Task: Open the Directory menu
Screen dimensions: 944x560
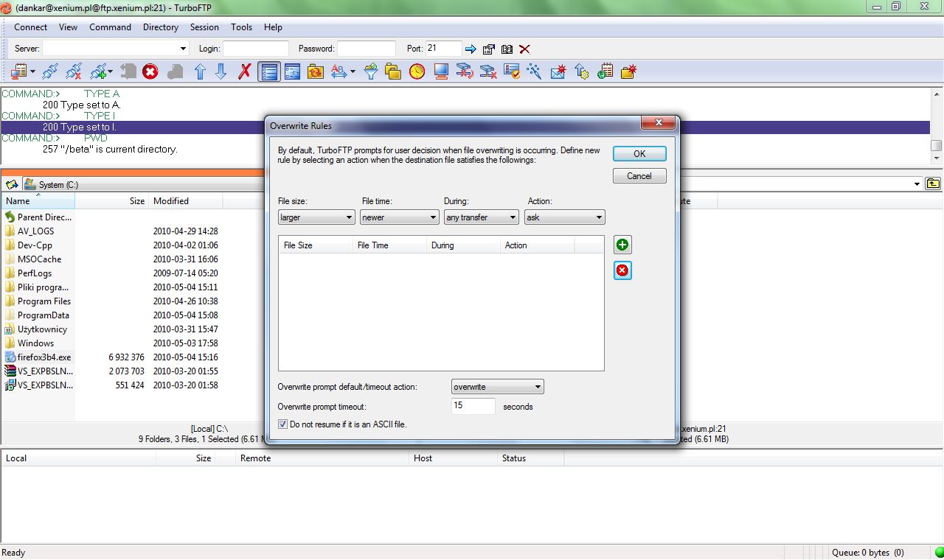Action: pos(161,27)
